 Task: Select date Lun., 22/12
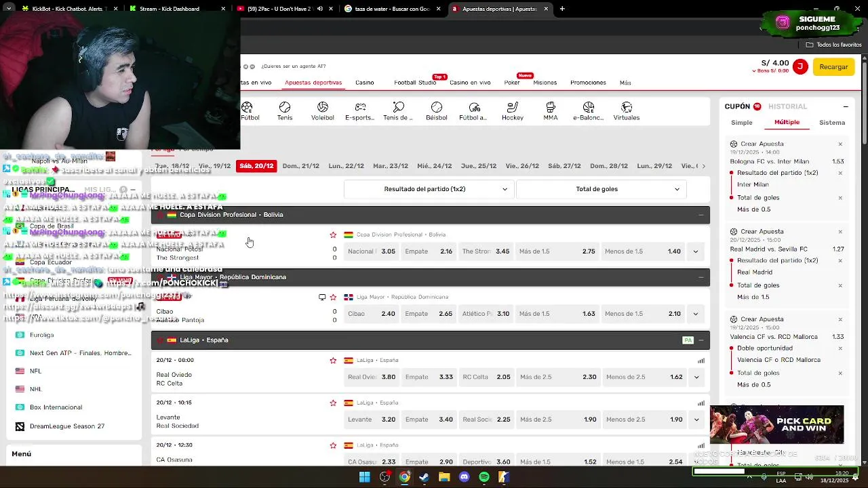click(347, 166)
